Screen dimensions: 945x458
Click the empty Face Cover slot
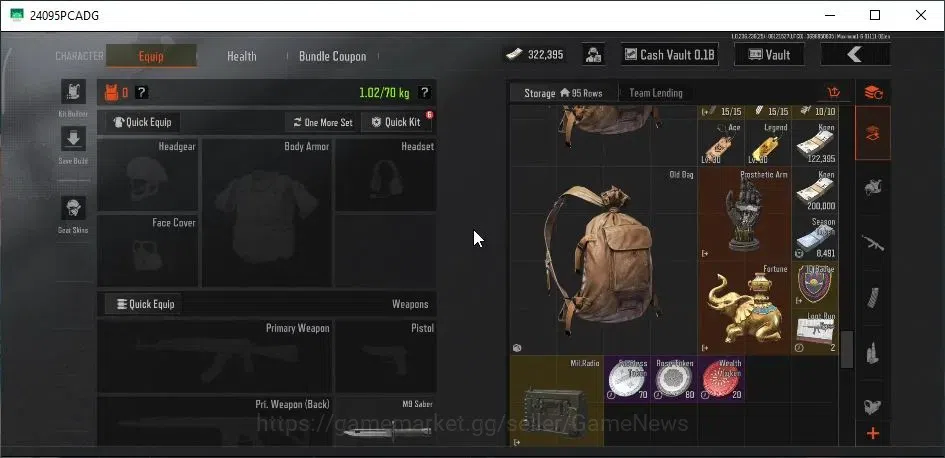point(148,251)
